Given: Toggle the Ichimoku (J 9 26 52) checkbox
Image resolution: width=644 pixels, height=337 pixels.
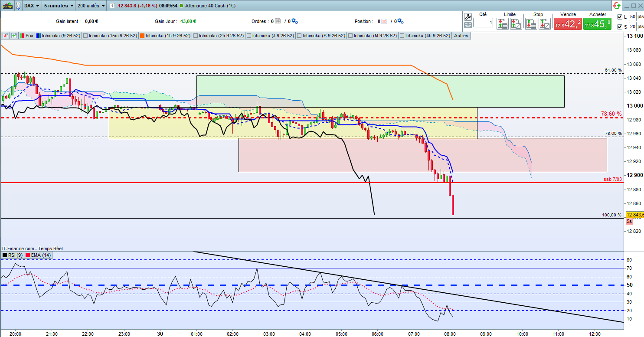Looking at the screenshot, I should (x=249, y=36).
